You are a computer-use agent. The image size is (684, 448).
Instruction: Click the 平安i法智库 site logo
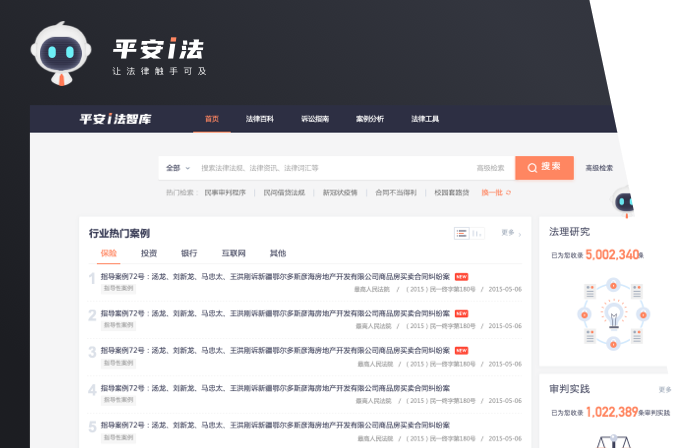(x=115, y=119)
